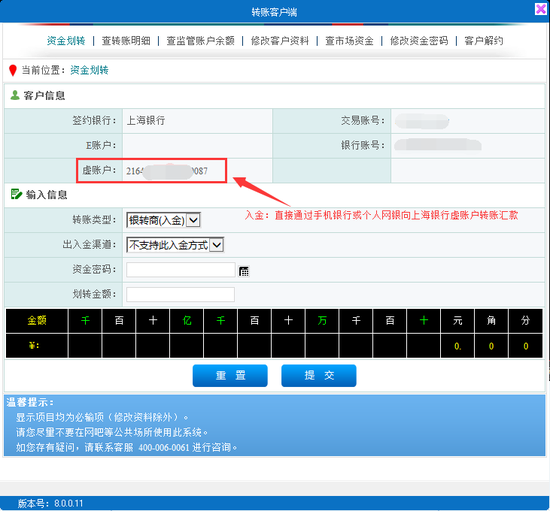
Task: Open the 出入金渠道 dropdown list
Action: (x=175, y=245)
